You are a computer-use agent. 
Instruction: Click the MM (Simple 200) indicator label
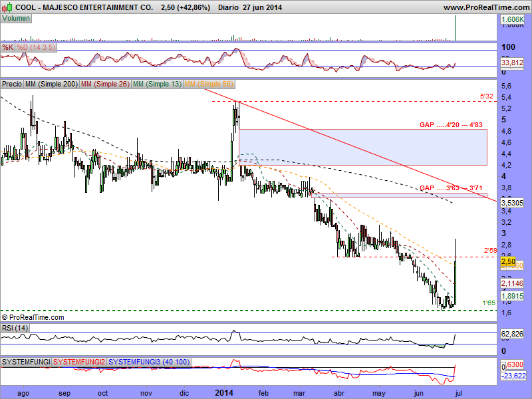click(x=51, y=84)
